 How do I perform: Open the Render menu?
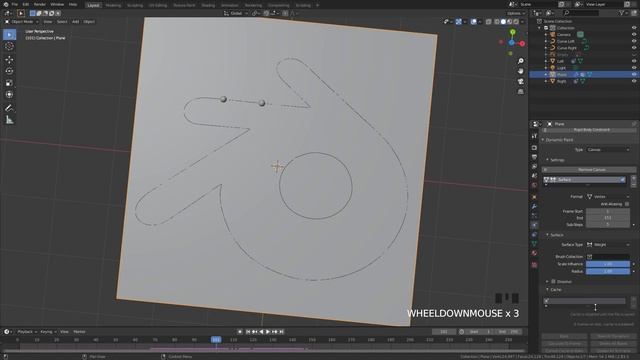[40, 4]
